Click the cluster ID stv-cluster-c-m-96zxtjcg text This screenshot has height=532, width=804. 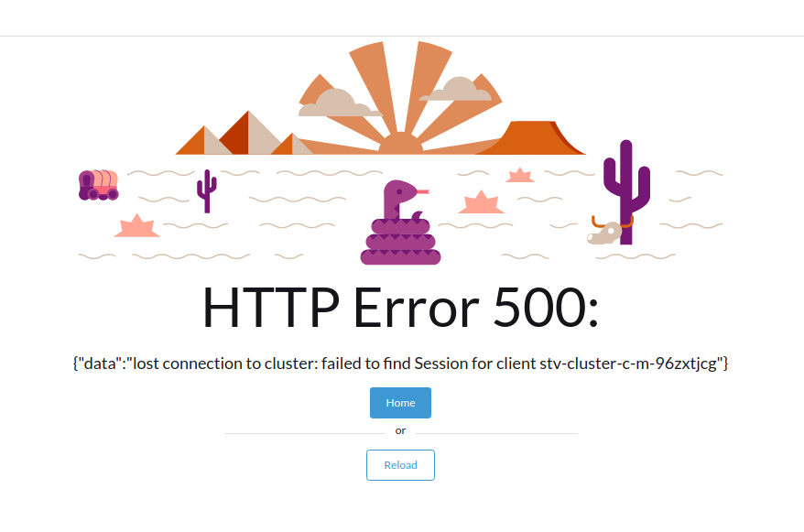tap(628, 364)
